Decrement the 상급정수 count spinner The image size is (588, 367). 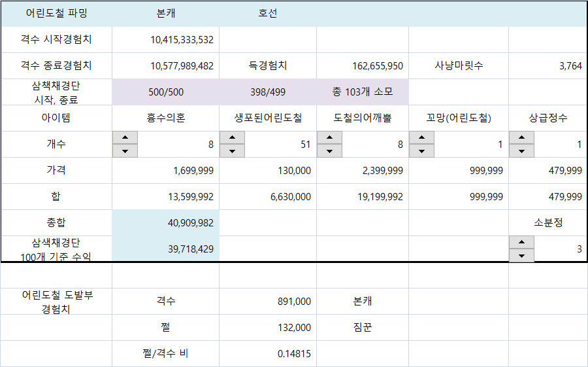click(x=521, y=151)
